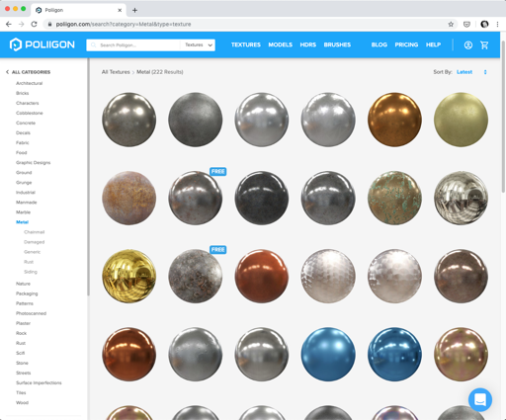Click the main page scrollbar
Viewport: 506px width, 420px height.
coord(503,117)
